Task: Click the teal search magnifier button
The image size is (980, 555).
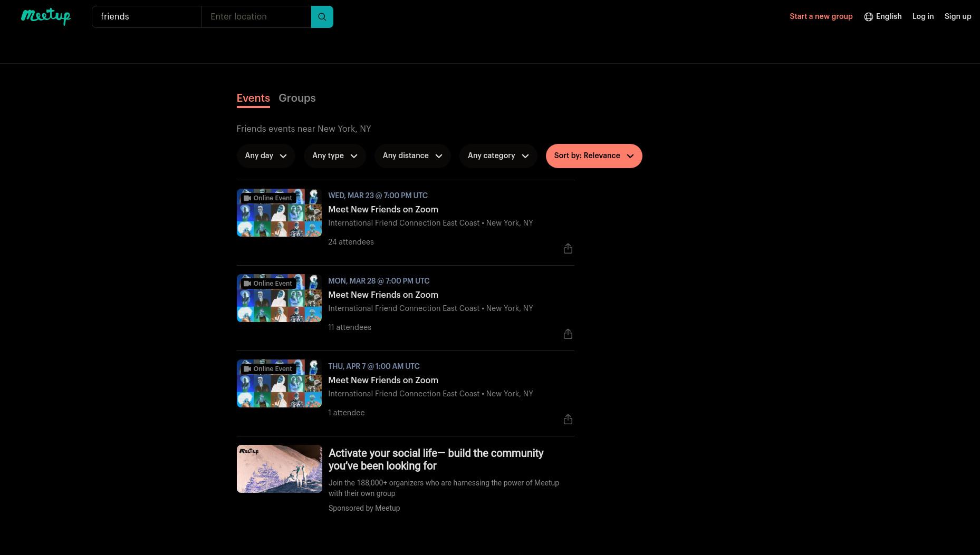Action: click(322, 17)
